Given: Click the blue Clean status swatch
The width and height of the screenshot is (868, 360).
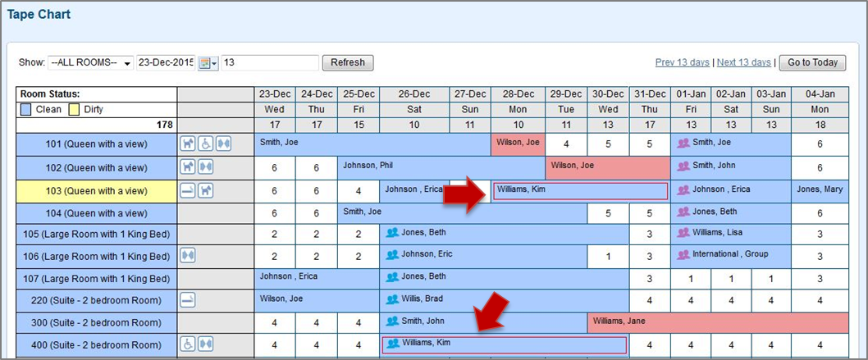Looking at the screenshot, I should [26, 110].
